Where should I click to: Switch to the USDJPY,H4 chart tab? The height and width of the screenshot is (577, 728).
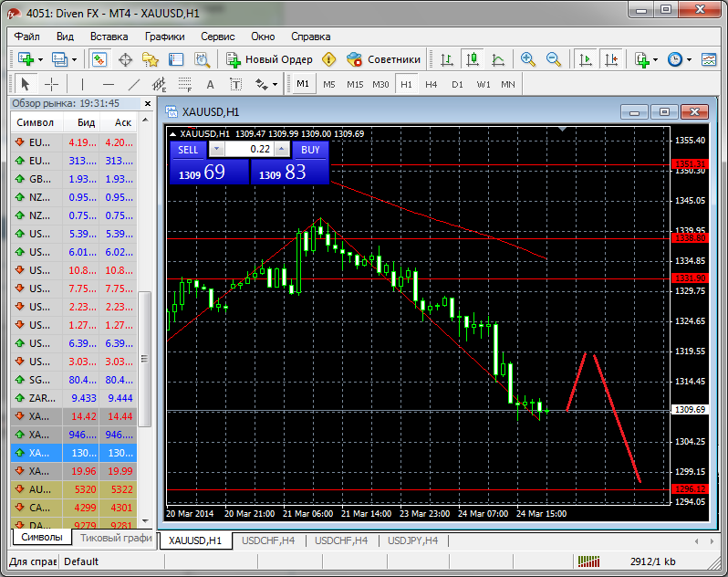click(x=412, y=540)
